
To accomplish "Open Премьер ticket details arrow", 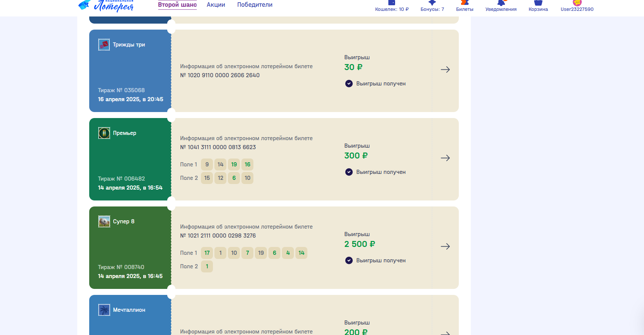I will 445,158.
